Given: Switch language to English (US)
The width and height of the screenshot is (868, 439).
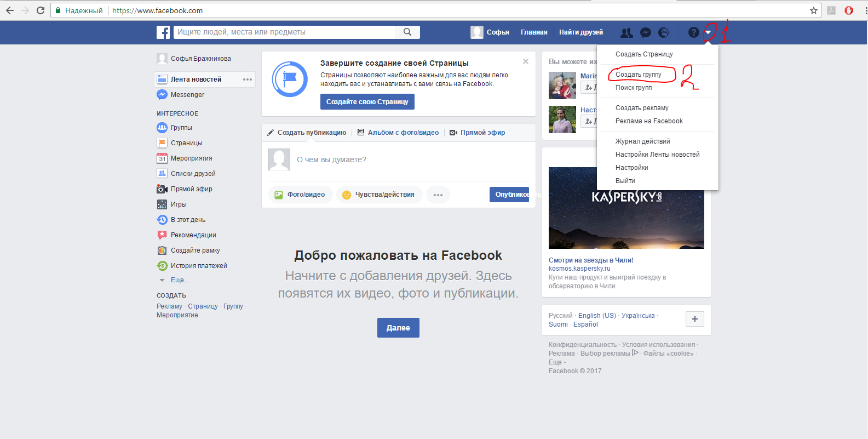Looking at the screenshot, I should (x=597, y=316).
